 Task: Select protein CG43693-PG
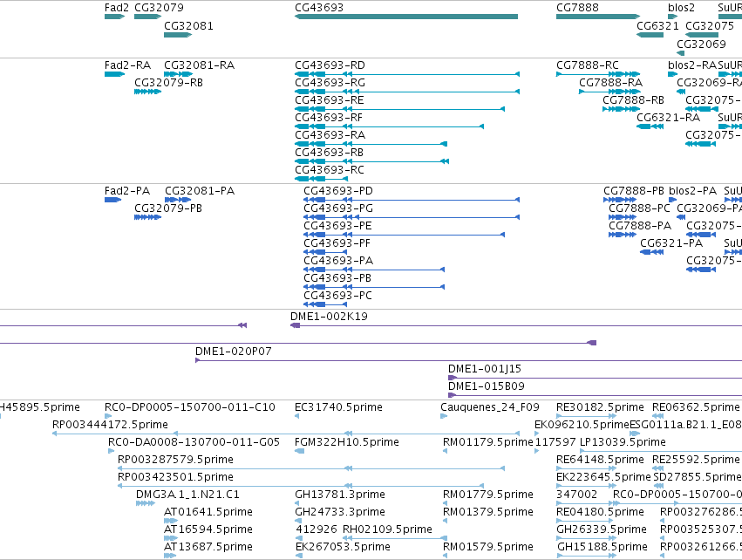(412, 217)
